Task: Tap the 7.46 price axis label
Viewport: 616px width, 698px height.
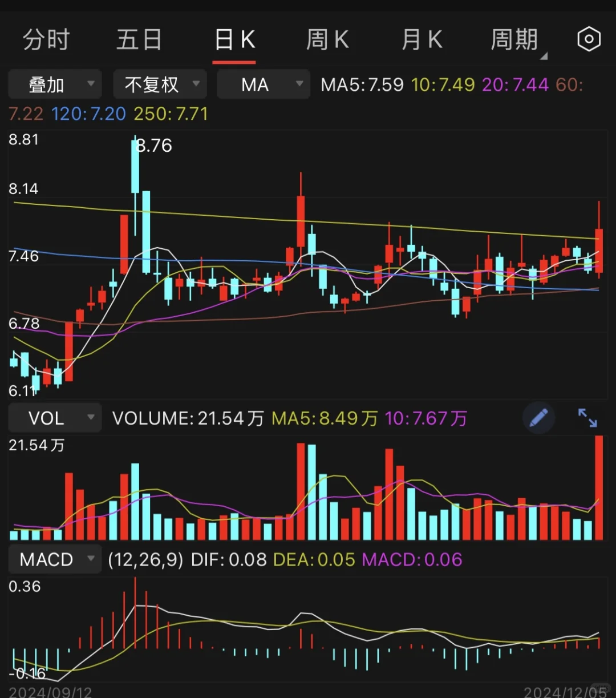Action: pyautogui.click(x=23, y=256)
